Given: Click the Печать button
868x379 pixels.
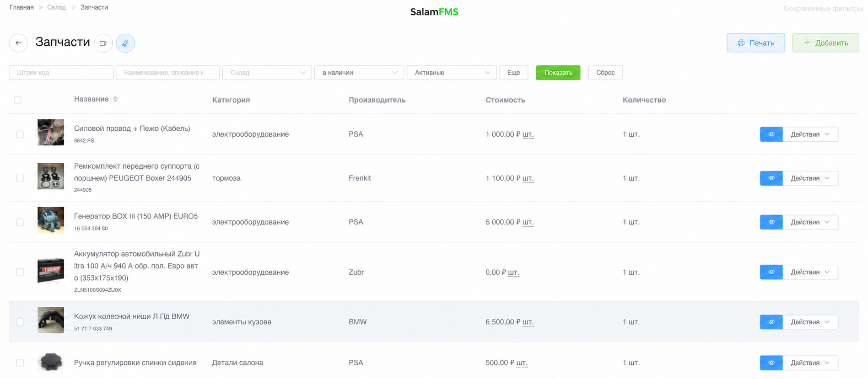Looking at the screenshot, I should pos(756,43).
